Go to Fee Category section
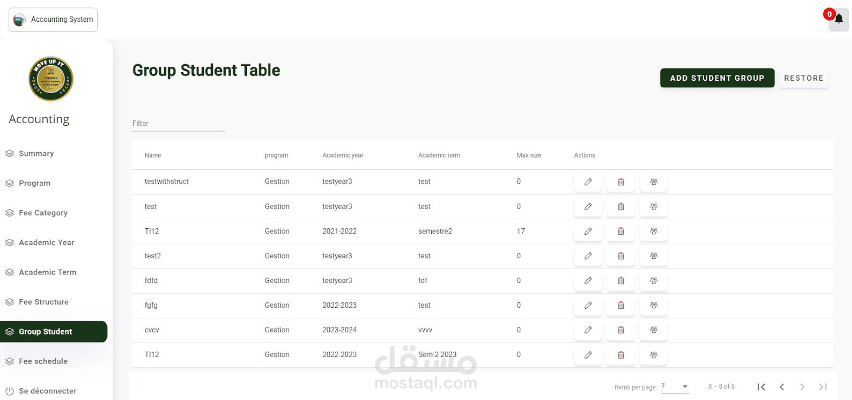 point(36,213)
